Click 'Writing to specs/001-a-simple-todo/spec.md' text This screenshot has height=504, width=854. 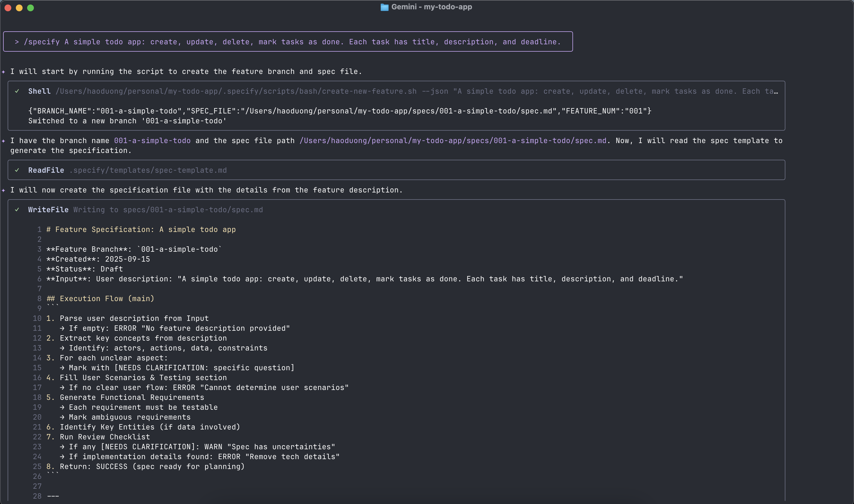[168, 210]
